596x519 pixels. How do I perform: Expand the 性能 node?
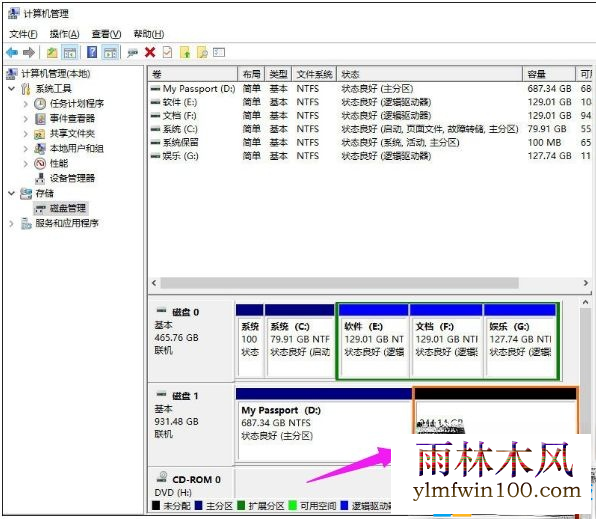[26, 163]
